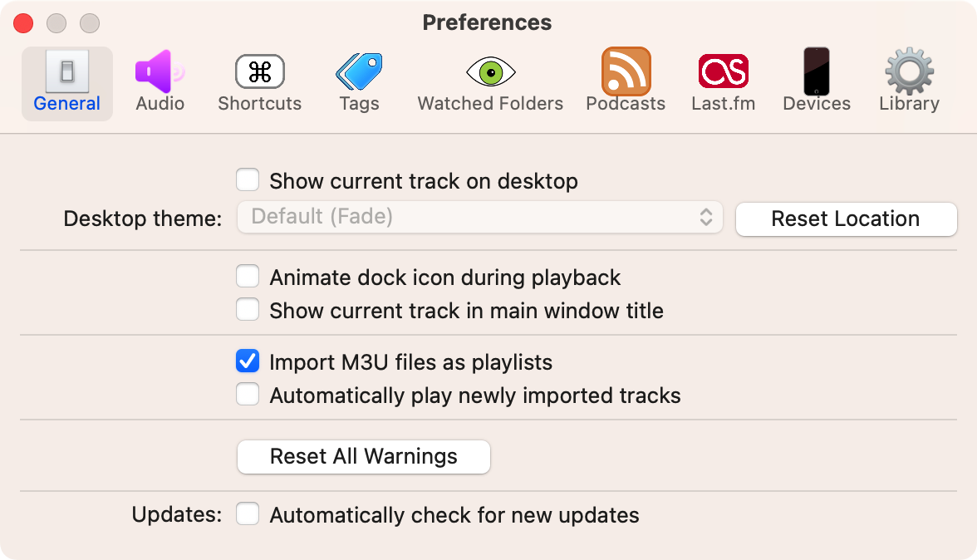Image resolution: width=977 pixels, height=560 pixels.
Task: Enable Automatically play newly imported tracks
Action: tap(248, 395)
